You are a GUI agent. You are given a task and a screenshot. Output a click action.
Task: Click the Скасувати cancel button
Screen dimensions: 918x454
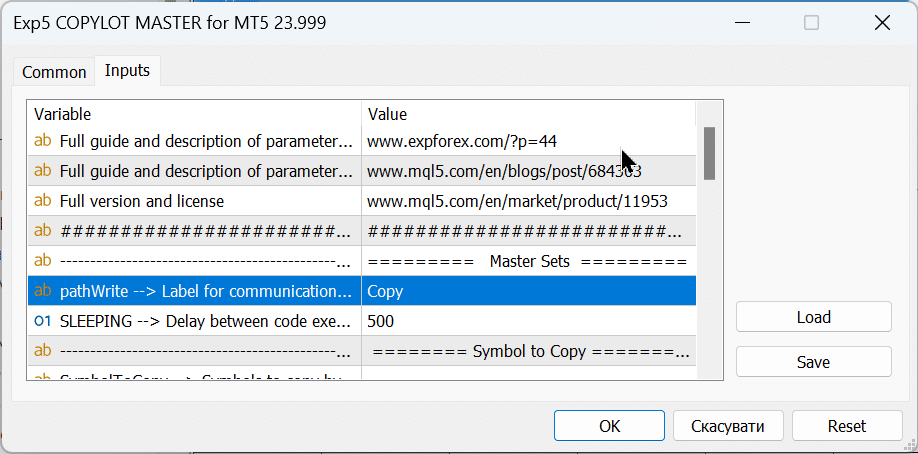[728, 425]
